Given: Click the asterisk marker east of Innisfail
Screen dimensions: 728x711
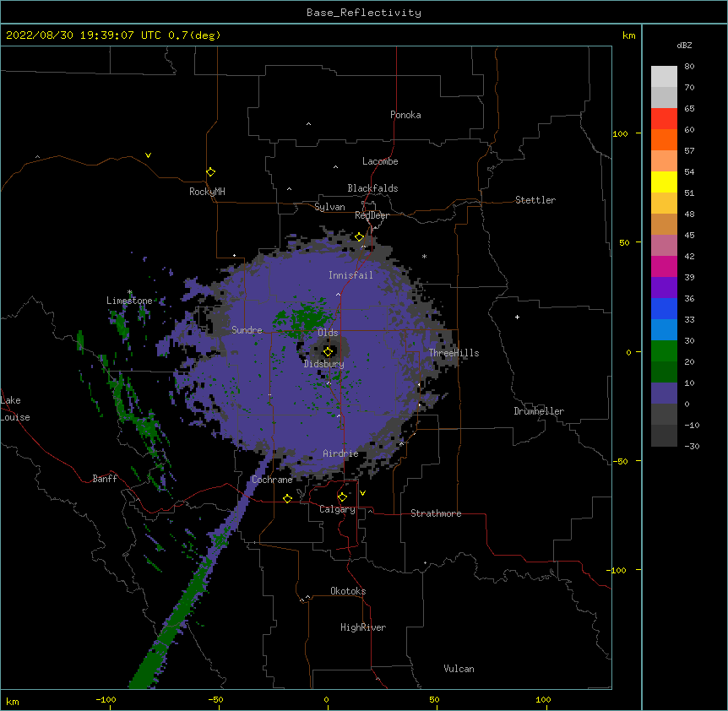Looking at the screenshot, I should click(x=424, y=256).
